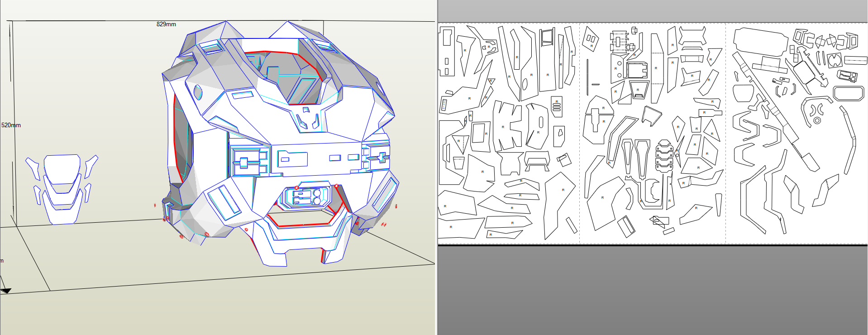868x335 pixels.
Task: Select the large helmet model in 3D view
Action: [281, 143]
